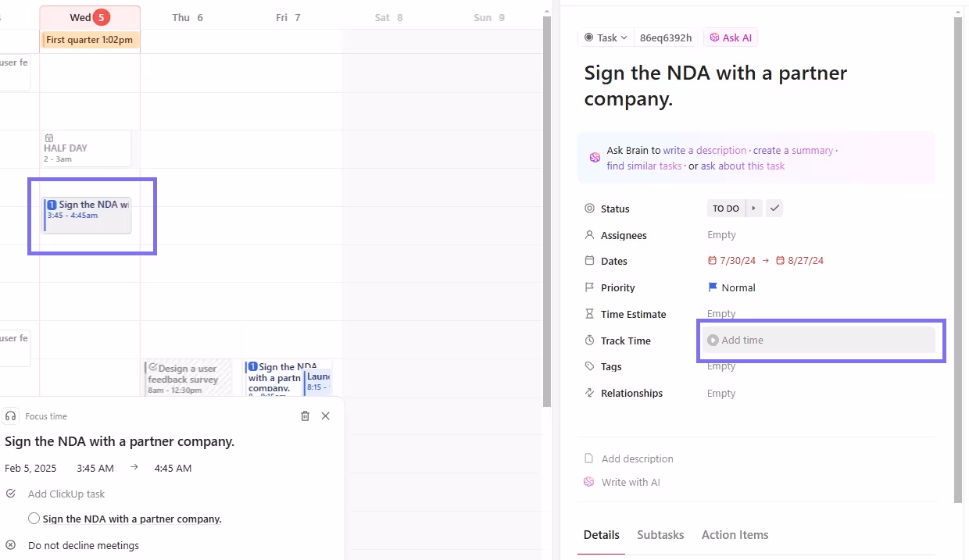Click the start date 7/30/24
The image size is (969, 560).
point(733,261)
